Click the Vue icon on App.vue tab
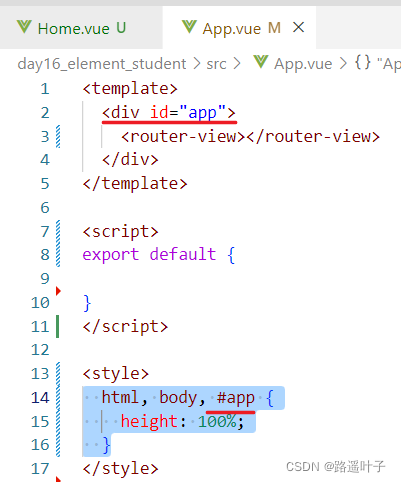 (x=189, y=27)
